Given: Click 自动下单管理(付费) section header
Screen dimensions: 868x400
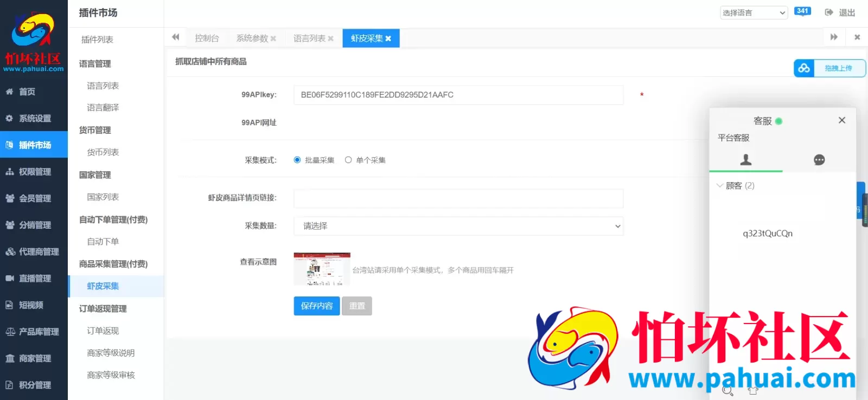Looking at the screenshot, I should tap(113, 220).
